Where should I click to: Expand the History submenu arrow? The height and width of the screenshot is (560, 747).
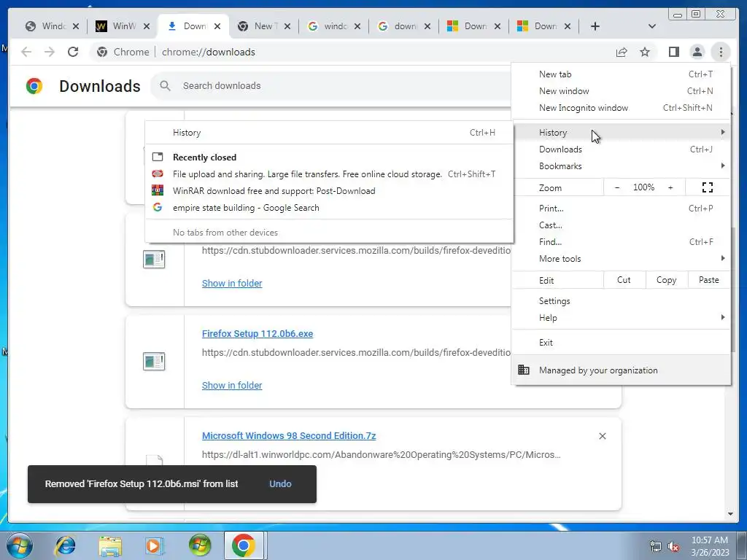pyautogui.click(x=723, y=133)
